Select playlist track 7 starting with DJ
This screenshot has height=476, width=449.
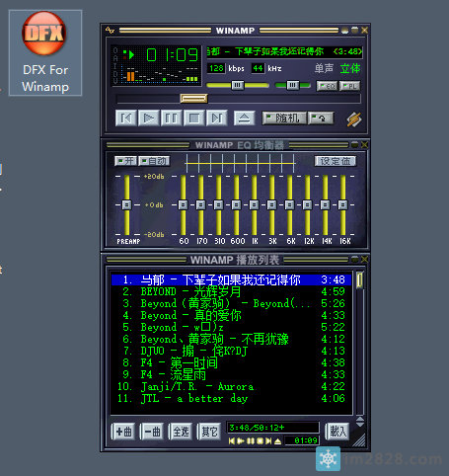(231, 351)
